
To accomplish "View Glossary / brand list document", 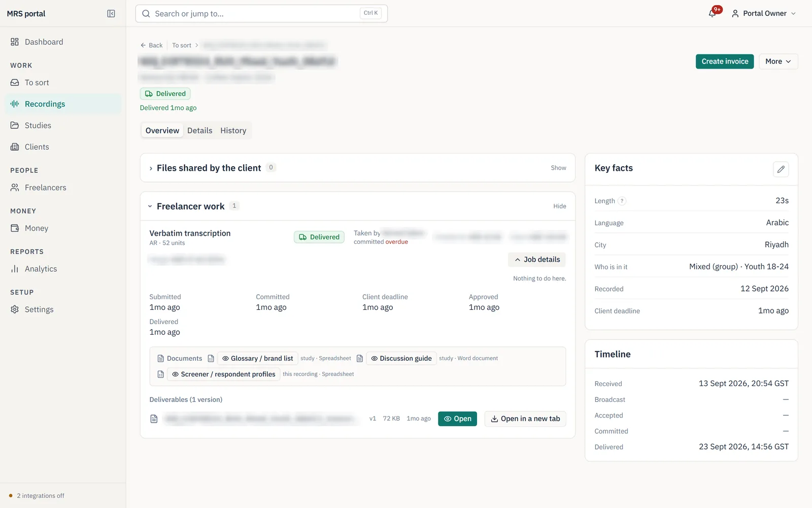I will pos(258,359).
